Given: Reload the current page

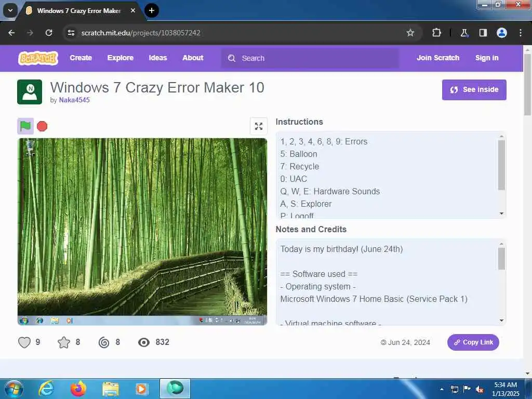Looking at the screenshot, I should 49,33.
